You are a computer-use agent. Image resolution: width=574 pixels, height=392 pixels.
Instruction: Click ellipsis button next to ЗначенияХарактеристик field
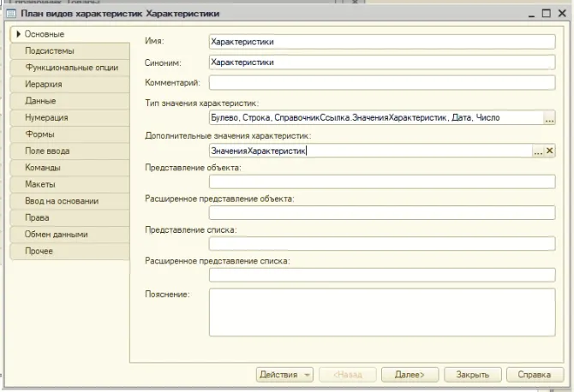click(x=538, y=151)
